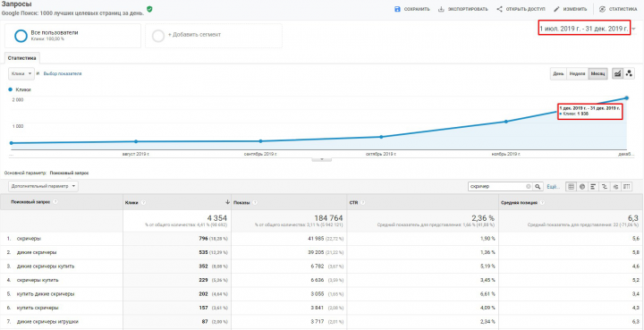The image size is (644, 330).
Task: Click the query row купить скримеры
Action: point(38,308)
